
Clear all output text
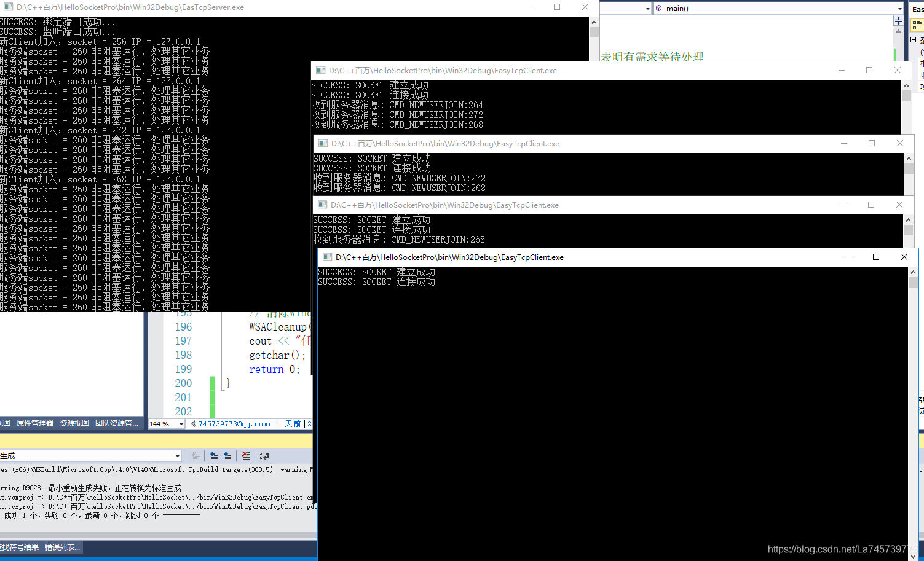(247, 456)
